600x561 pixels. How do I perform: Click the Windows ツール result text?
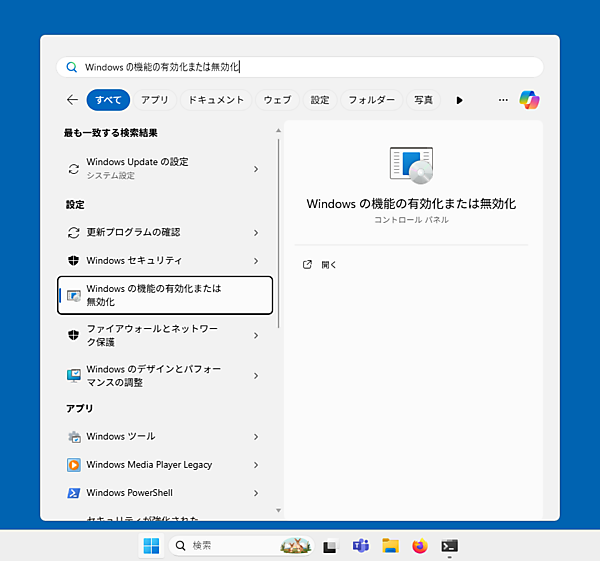point(121,436)
